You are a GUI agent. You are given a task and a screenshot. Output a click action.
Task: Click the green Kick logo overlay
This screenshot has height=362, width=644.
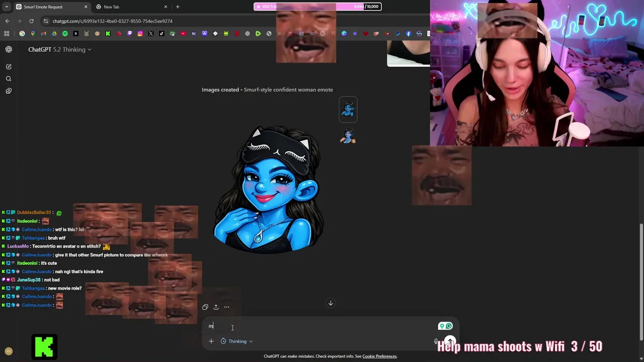click(45, 346)
